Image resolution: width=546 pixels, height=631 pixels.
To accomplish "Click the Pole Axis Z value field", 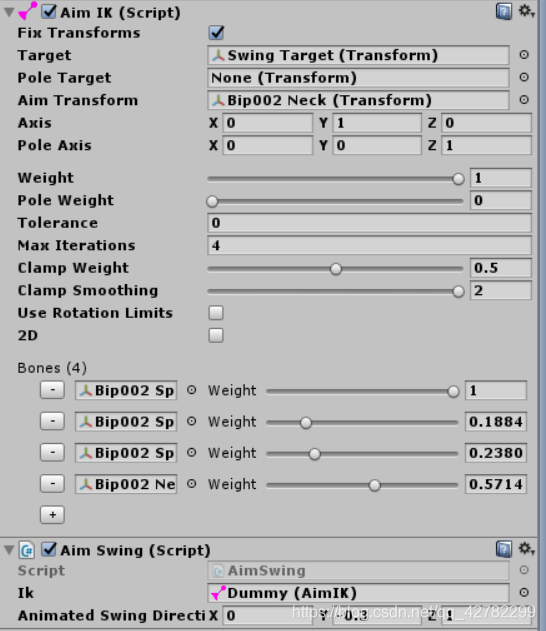I will coord(486,145).
